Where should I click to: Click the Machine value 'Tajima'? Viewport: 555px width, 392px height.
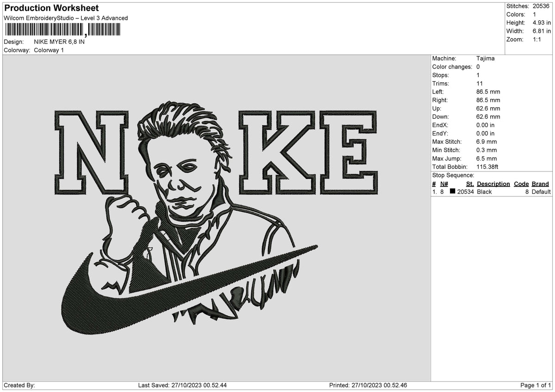point(485,59)
